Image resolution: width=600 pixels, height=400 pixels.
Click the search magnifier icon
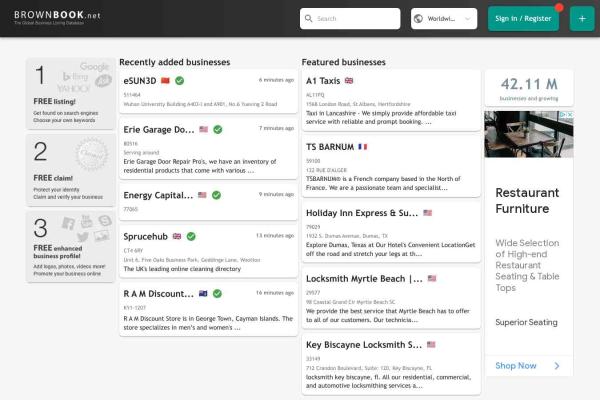(x=309, y=19)
